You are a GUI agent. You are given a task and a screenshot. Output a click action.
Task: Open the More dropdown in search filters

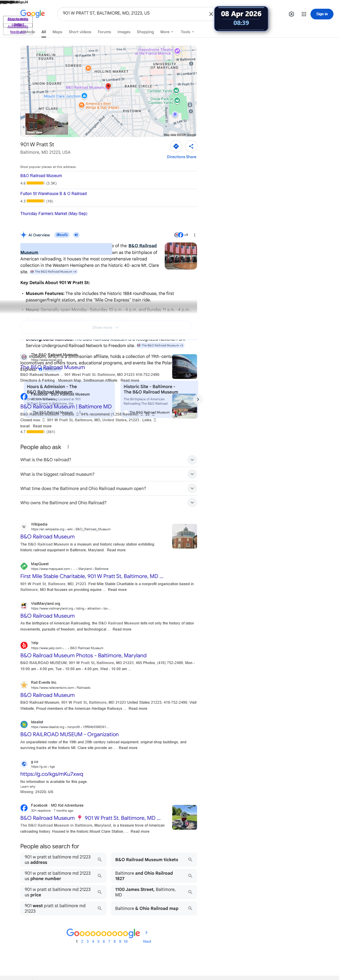167,32
